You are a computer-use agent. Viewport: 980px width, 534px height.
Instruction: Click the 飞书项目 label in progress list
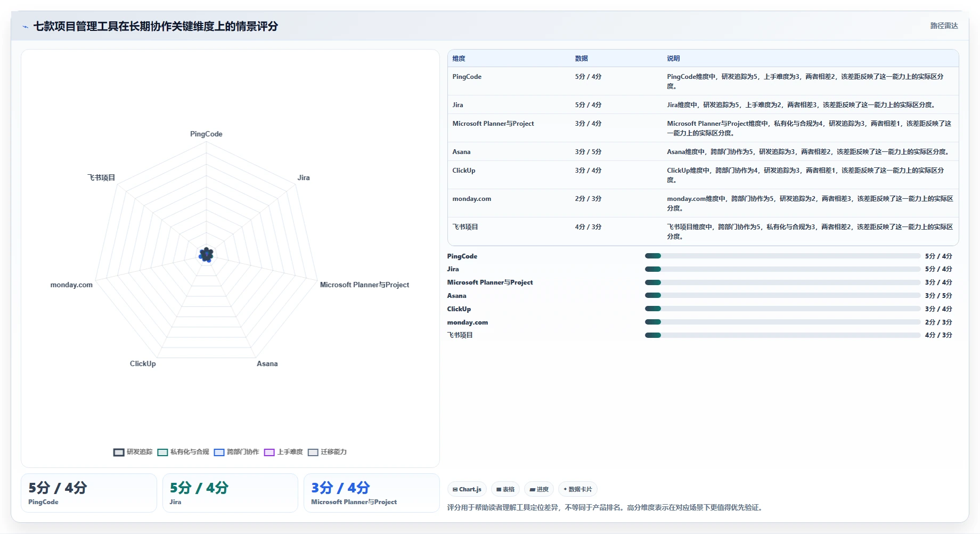[460, 335]
